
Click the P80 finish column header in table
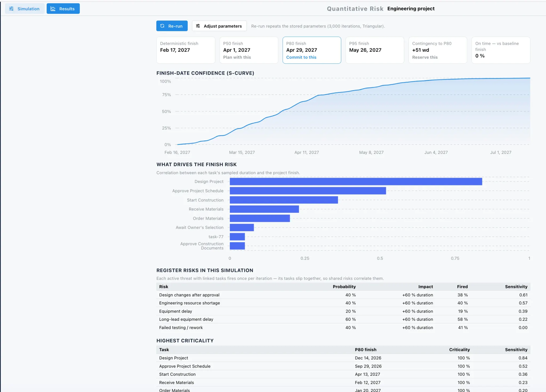tap(366, 350)
